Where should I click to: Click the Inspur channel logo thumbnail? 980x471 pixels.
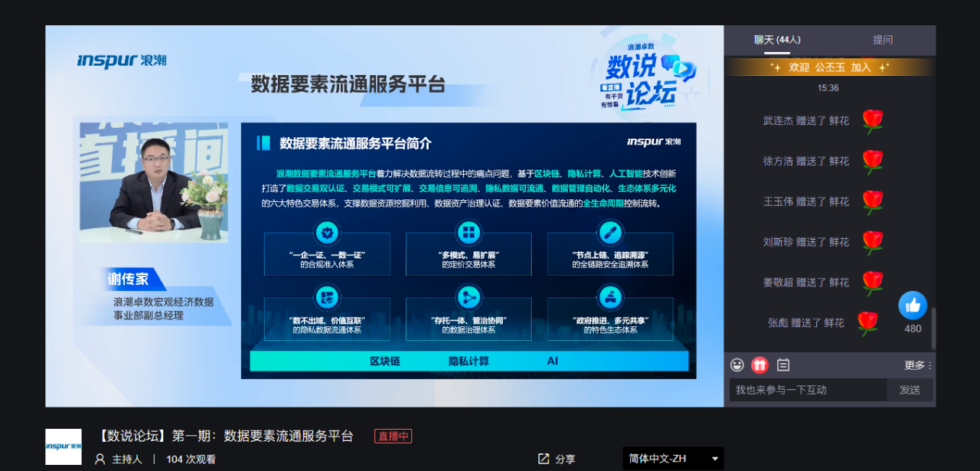tap(64, 446)
